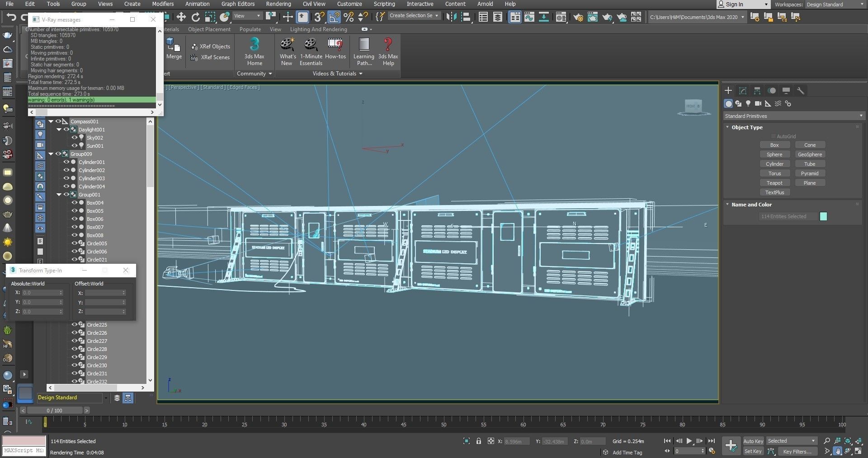868x458 pixels.
Task: Open the Utilities command panel
Action: tap(801, 91)
